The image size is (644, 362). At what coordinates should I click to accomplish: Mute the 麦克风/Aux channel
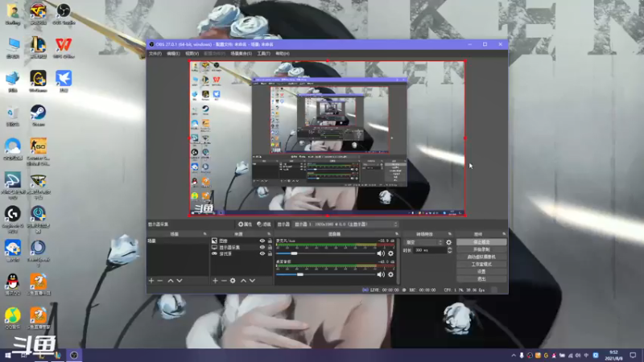(381, 253)
